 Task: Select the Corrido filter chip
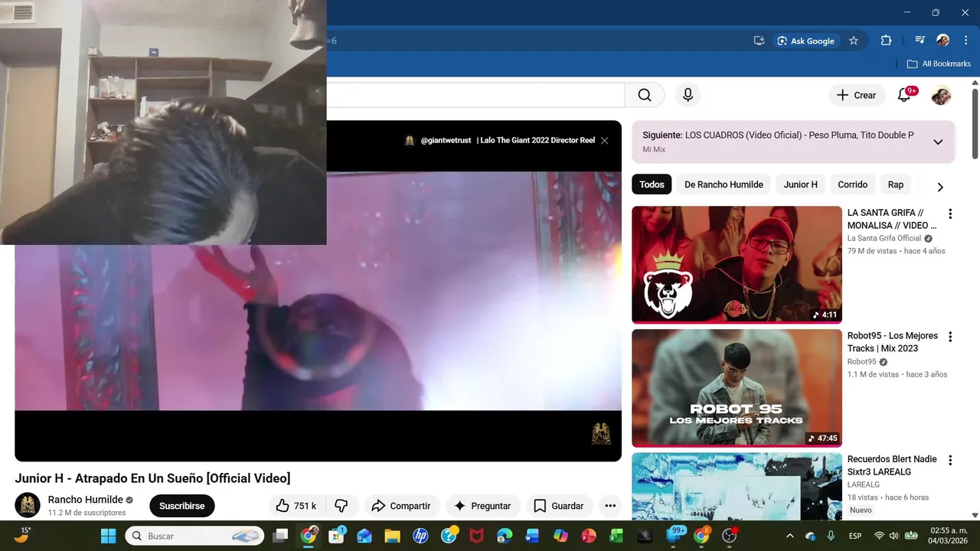(x=852, y=184)
